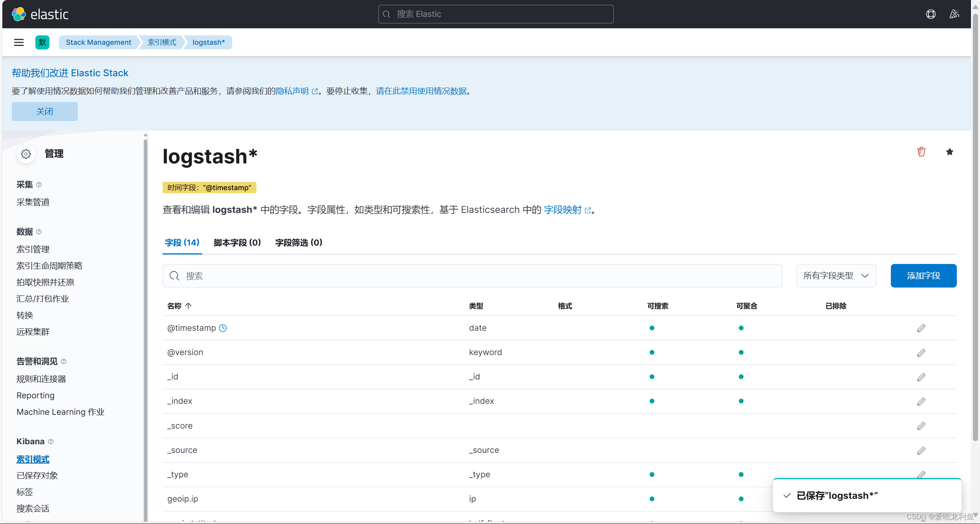
Task: Open 转换 in sidebar
Action: pos(25,315)
